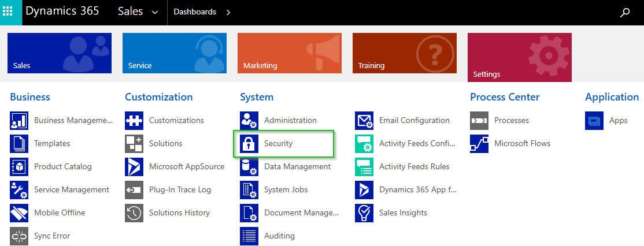Click the Dynamics 365 home label
This screenshot has height=246, width=644.
pos(62,12)
